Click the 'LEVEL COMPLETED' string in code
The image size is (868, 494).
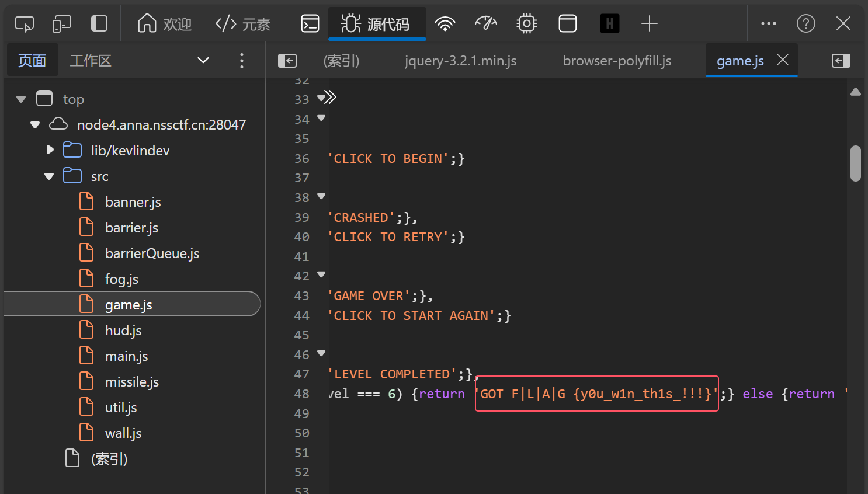click(392, 374)
